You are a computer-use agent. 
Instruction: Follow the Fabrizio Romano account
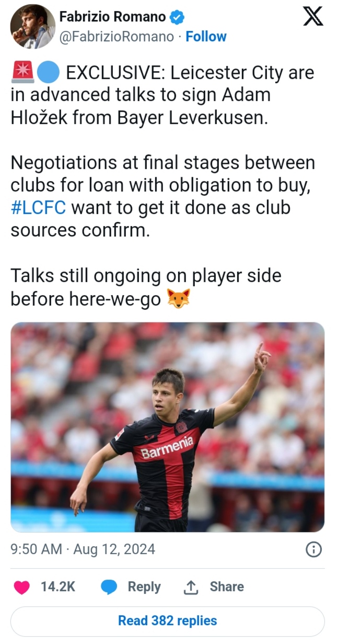[206, 37]
